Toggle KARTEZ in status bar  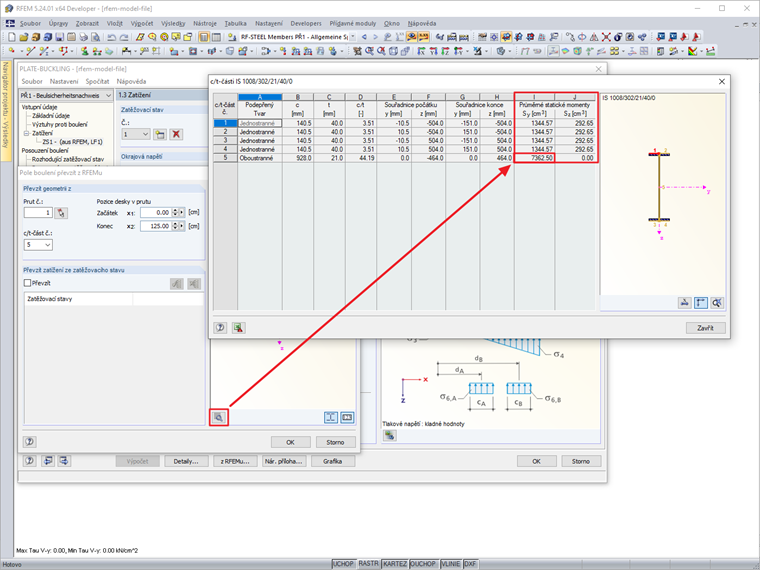pyautogui.click(x=395, y=564)
